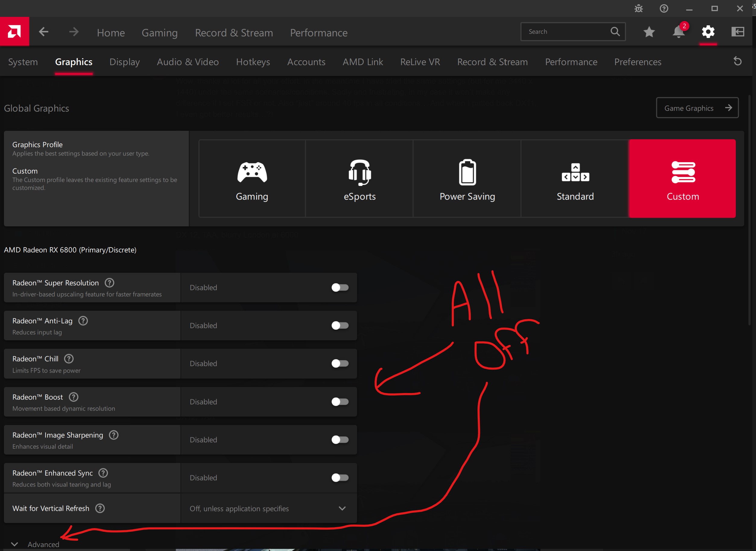Collapse the navigation sidebar panel
Screen dimensions: 756x551
click(x=738, y=32)
